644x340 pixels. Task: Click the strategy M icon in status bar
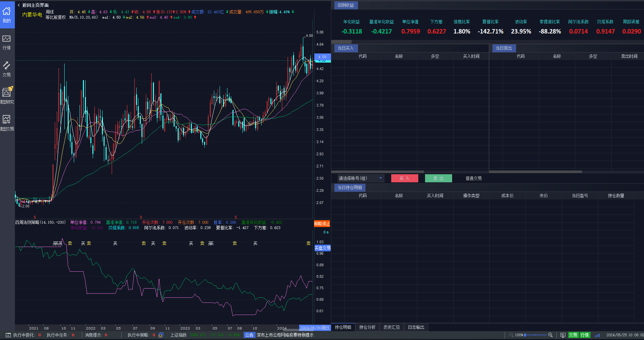click(161, 335)
